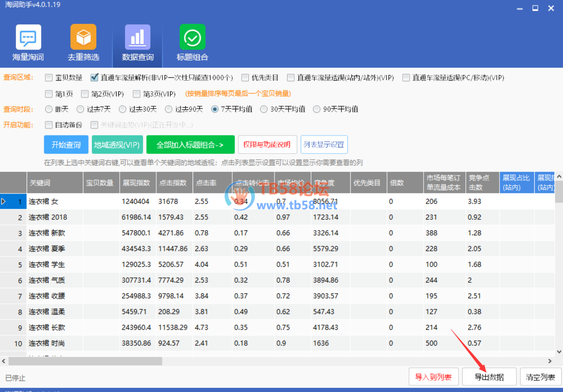The height and width of the screenshot is (392, 563).
Task: Sort by the 关键词 column header
Action: pos(55,183)
